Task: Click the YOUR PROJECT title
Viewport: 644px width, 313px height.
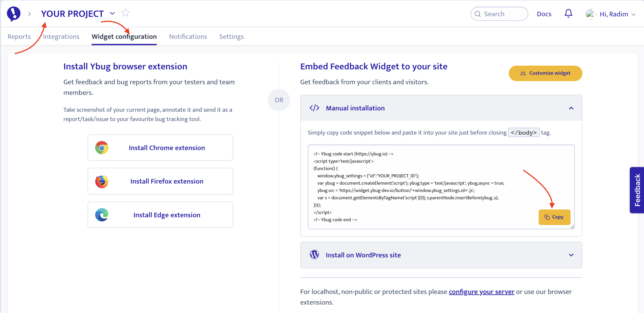Action: pyautogui.click(x=73, y=14)
